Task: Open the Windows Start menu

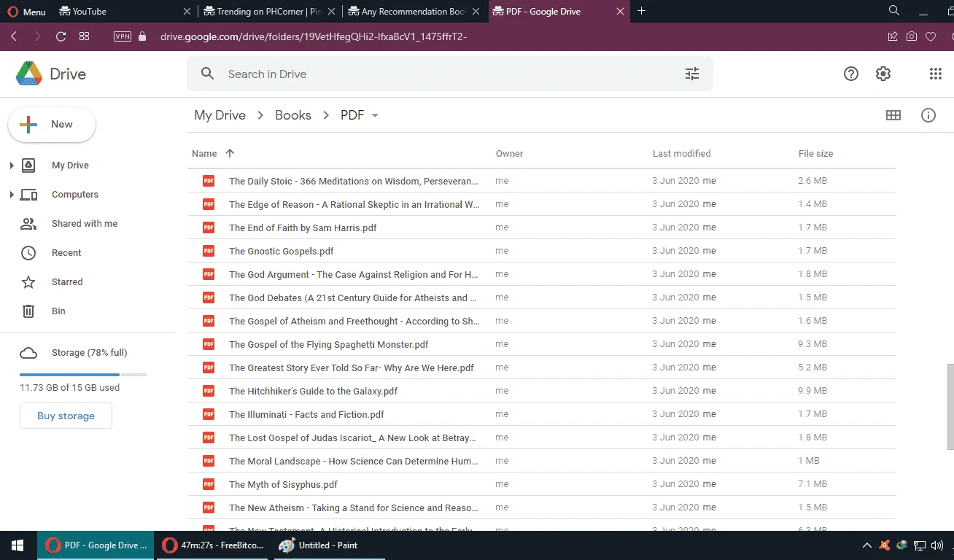Action: 18,545
